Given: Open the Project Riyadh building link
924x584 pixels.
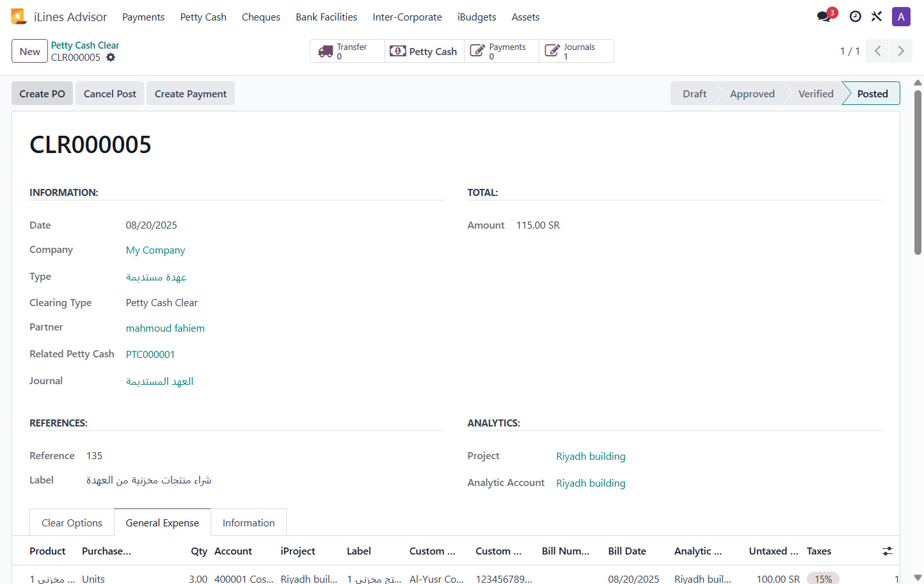Looking at the screenshot, I should [591, 457].
